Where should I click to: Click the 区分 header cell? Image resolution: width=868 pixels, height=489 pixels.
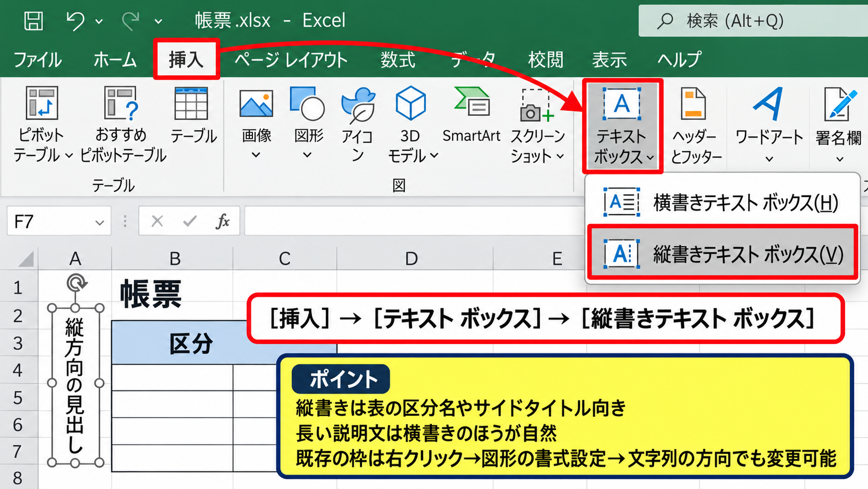(191, 343)
